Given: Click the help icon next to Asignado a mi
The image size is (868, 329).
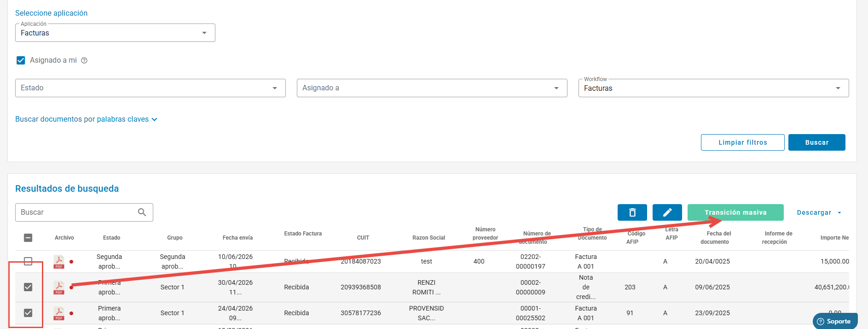Looking at the screenshot, I should click(84, 60).
